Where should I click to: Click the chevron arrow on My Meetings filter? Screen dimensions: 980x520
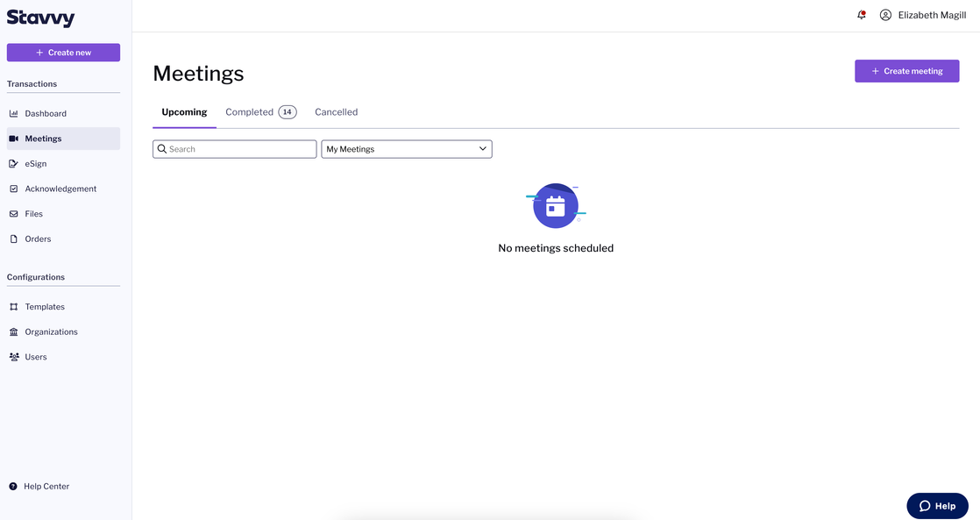[482, 149]
